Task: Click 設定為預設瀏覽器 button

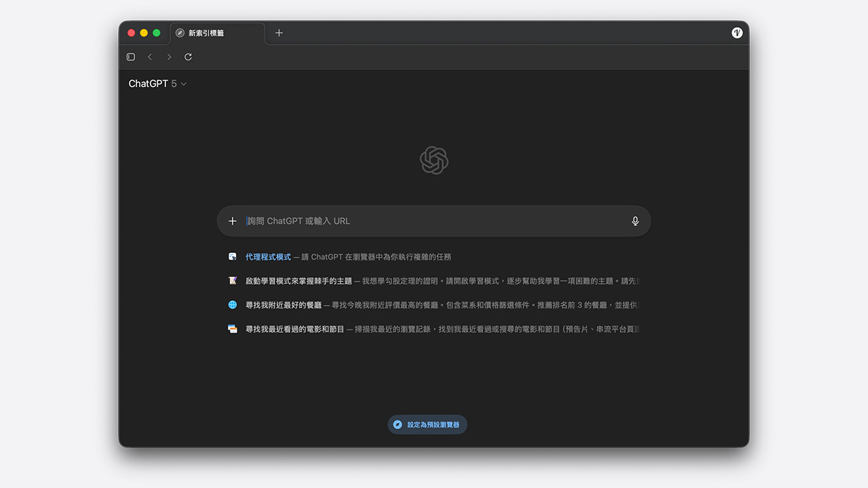Action: [x=433, y=425]
